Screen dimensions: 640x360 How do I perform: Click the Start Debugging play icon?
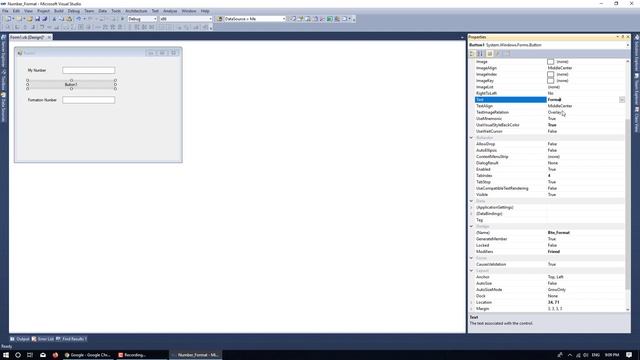pyautogui.click(x=122, y=19)
